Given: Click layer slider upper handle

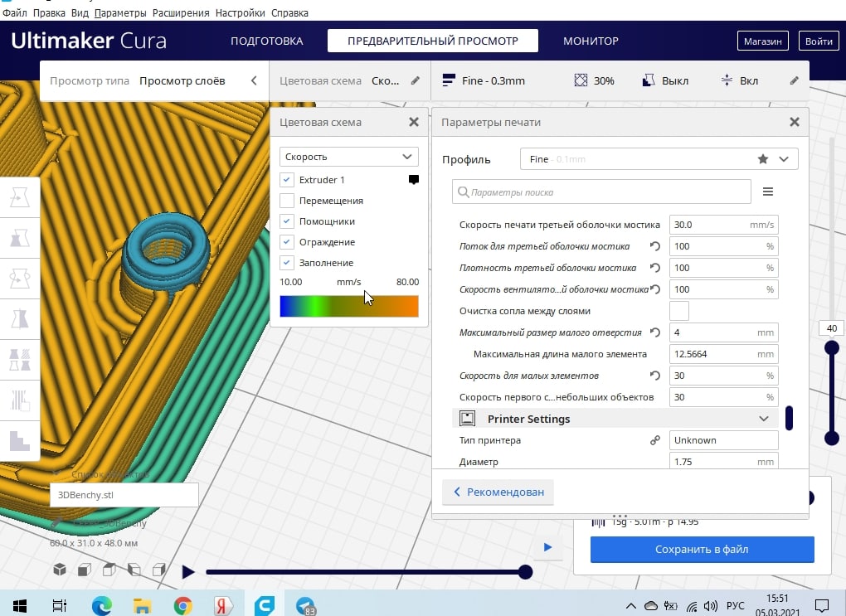Looking at the screenshot, I should [x=832, y=347].
